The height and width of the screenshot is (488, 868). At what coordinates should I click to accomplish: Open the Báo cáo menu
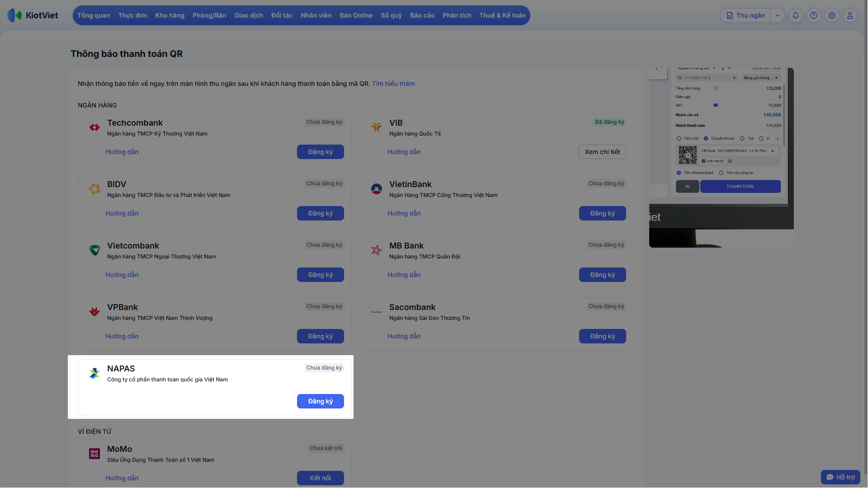pyautogui.click(x=422, y=15)
